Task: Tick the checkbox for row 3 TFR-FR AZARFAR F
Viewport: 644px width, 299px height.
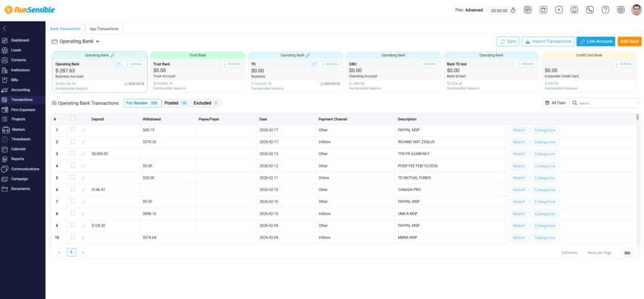Action: [73, 154]
